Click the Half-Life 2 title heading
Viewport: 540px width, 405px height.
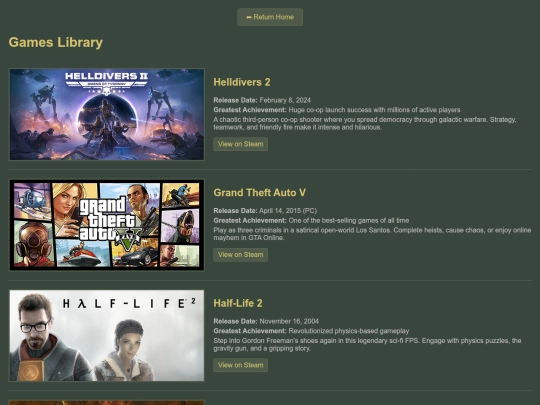238,303
